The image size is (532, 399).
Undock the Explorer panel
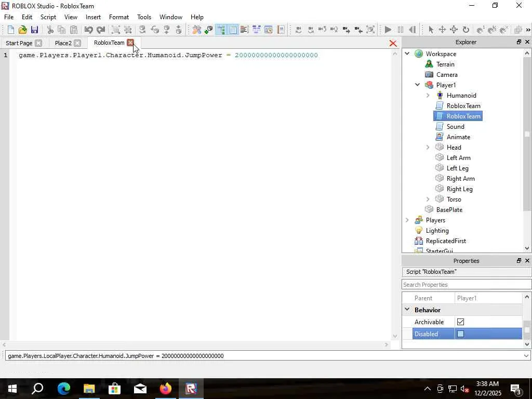[x=519, y=42]
